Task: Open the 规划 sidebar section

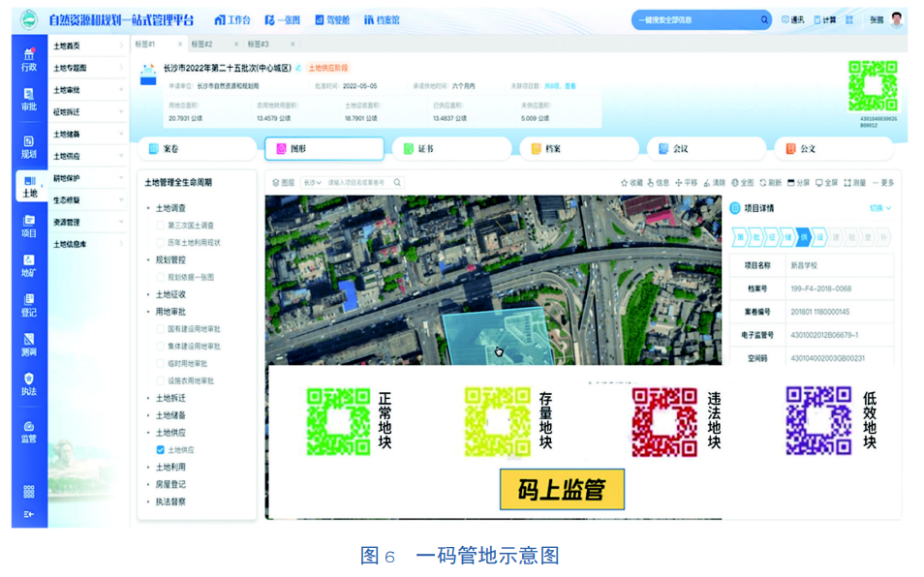Action: tap(29, 147)
